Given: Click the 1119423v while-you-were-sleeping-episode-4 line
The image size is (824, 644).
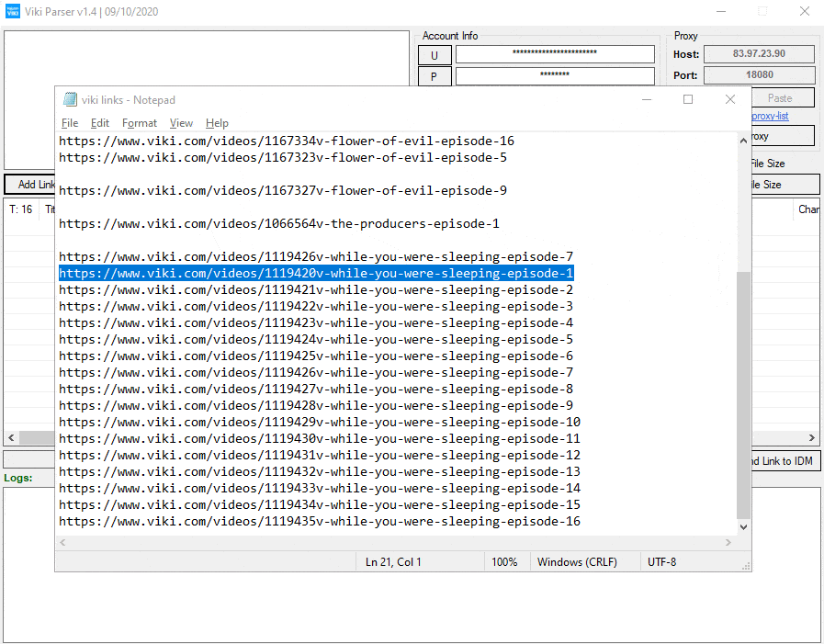Looking at the screenshot, I should (316, 323).
